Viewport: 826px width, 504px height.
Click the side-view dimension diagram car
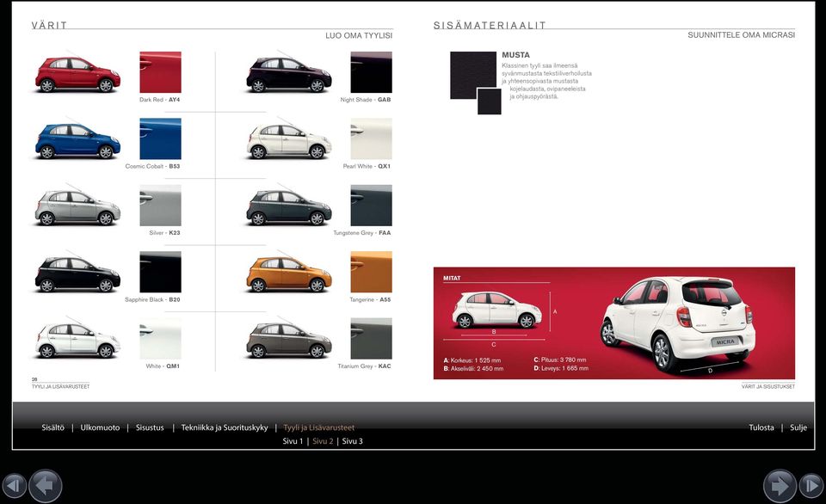[496, 310]
